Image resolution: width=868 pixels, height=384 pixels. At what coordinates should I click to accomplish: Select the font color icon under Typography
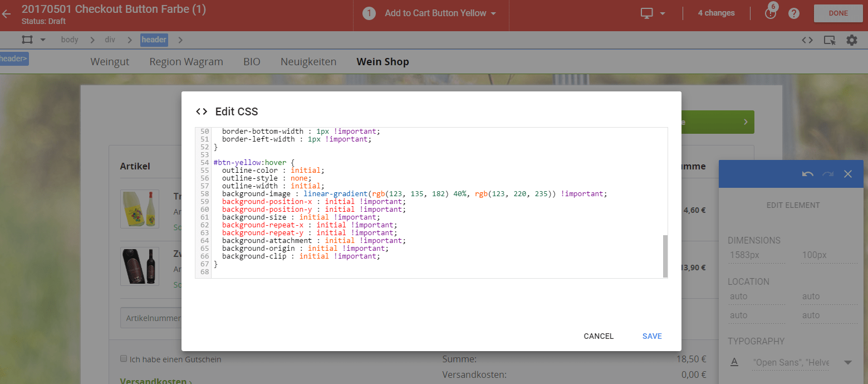[x=734, y=362]
